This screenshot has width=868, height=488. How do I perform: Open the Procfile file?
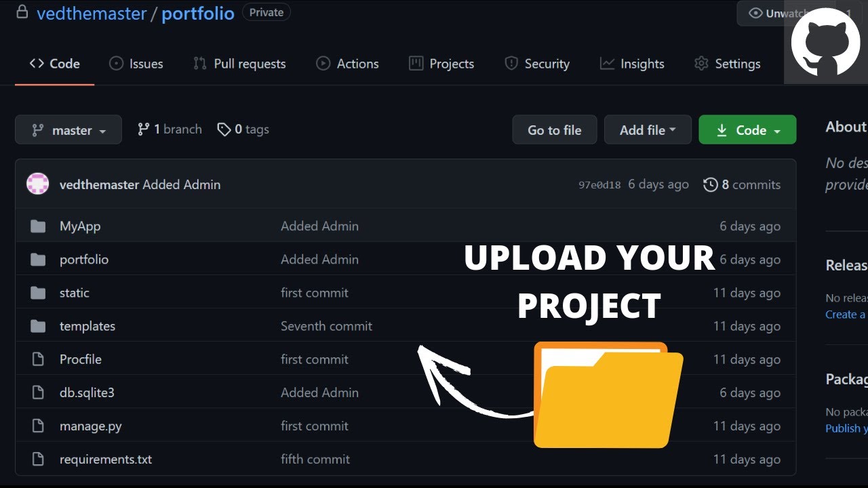pos(81,359)
